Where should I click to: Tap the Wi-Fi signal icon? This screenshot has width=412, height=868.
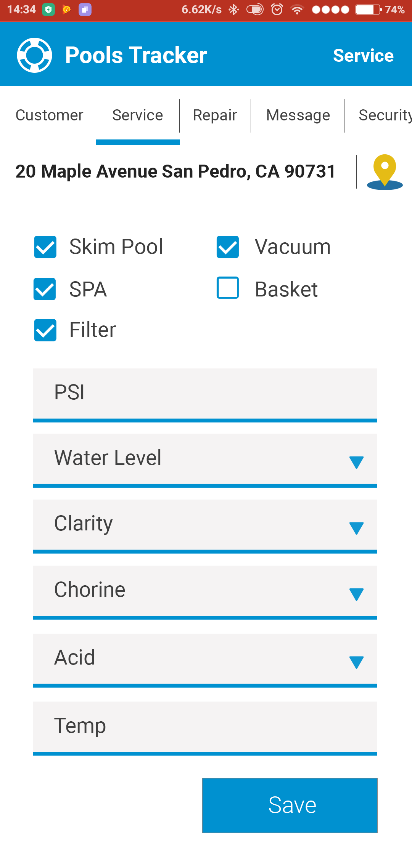point(297,10)
